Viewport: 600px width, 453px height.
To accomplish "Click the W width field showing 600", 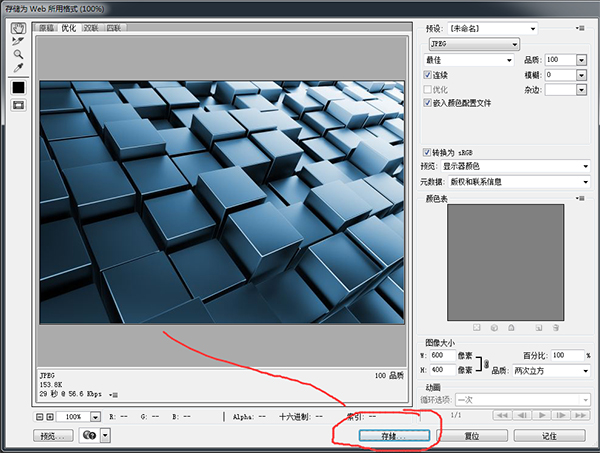I will coord(443,355).
